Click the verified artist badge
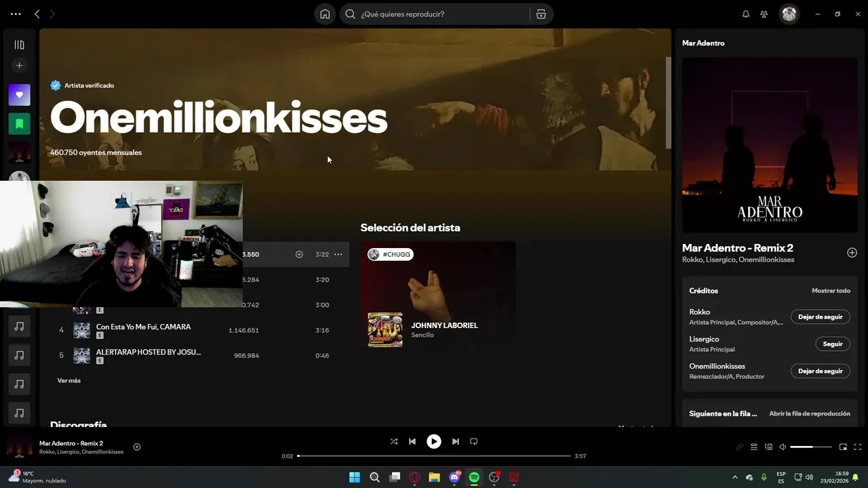Viewport: 868px width, 488px height. pyautogui.click(x=56, y=85)
